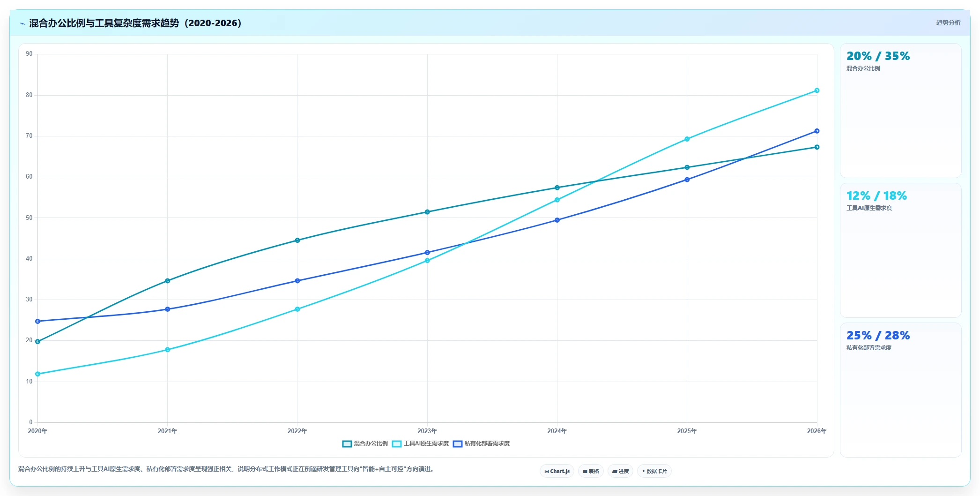
Task: Click the 2020年 x-axis label
Action: (x=38, y=431)
